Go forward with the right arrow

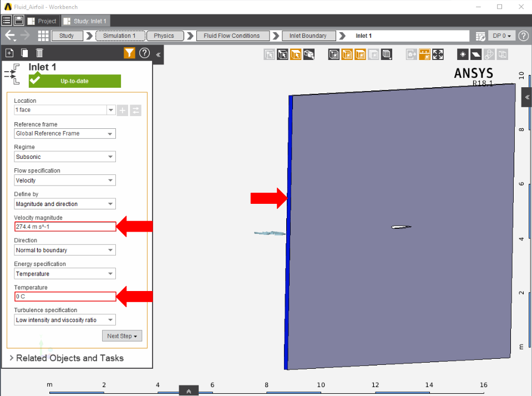coord(25,36)
